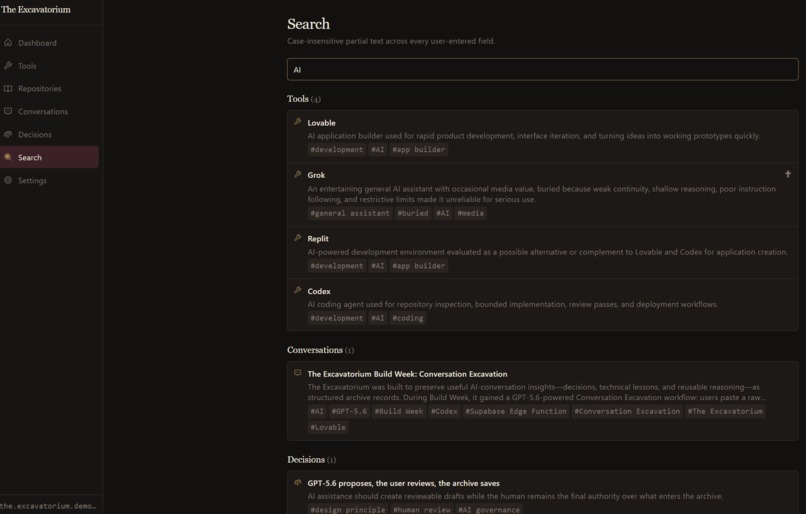The width and height of the screenshot is (806, 514).
Task: Open the Replit tool result
Action: [x=542, y=252]
